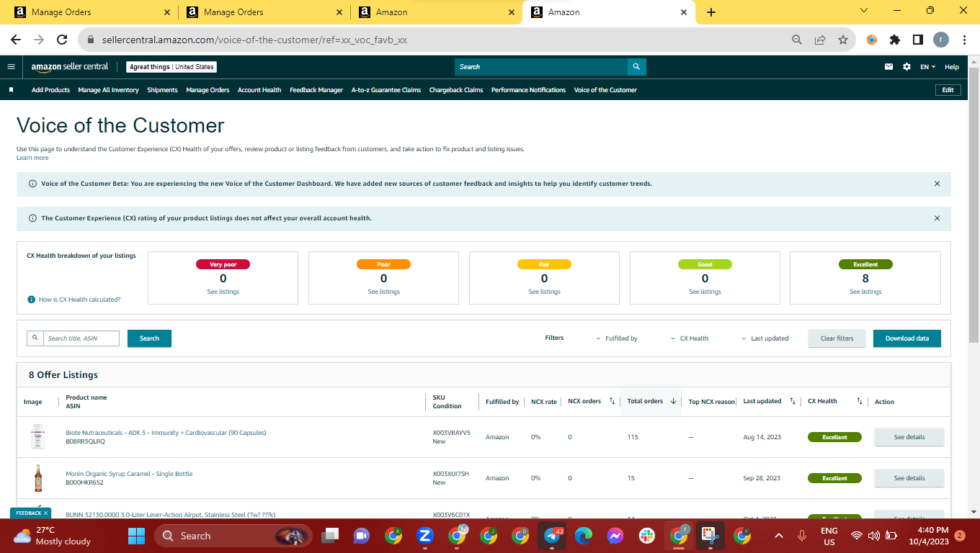Open the Learn more link

(x=32, y=158)
